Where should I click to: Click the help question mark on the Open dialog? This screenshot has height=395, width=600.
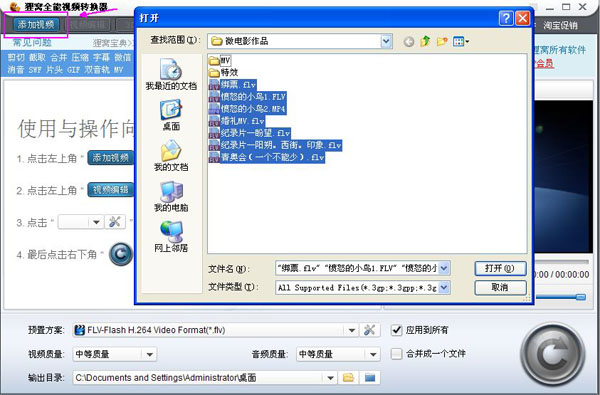pos(506,18)
